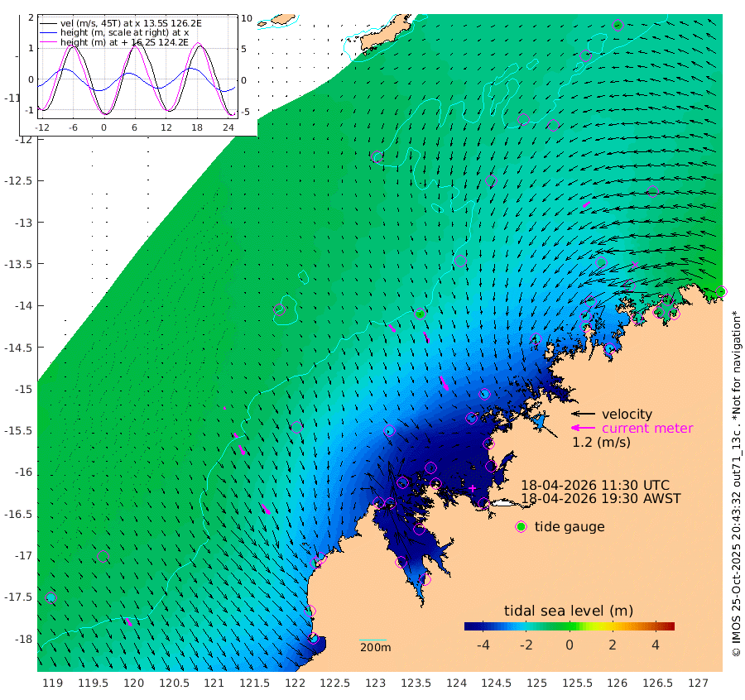Click the '18-04-2026 11:30 UTC' timestamp
Image resolution: width=745 pixels, height=700 pixels.
[x=595, y=486]
